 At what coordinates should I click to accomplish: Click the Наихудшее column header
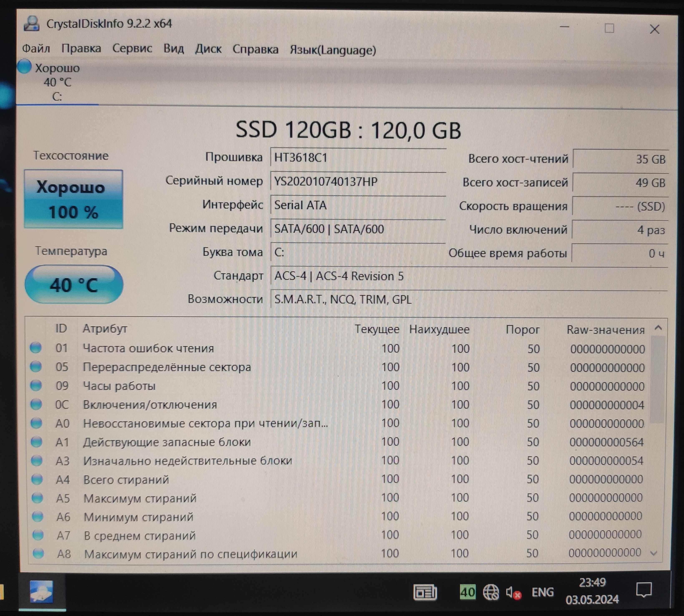440,329
